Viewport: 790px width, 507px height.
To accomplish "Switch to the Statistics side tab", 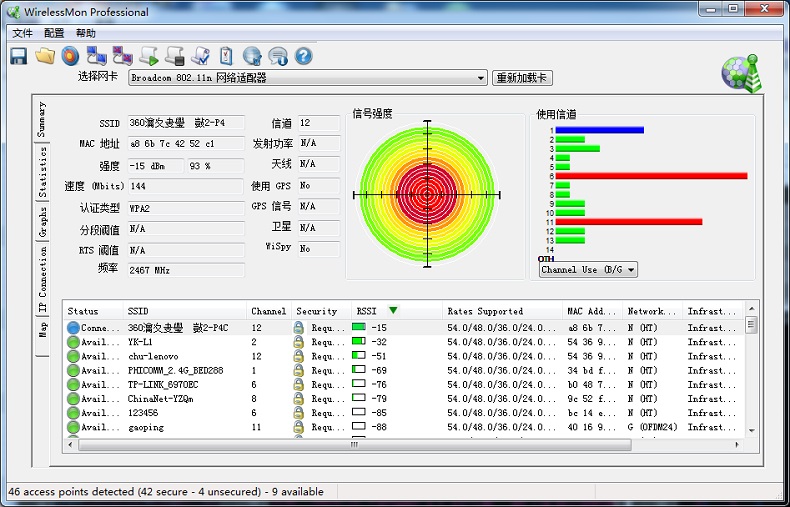I will pyautogui.click(x=43, y=172).
